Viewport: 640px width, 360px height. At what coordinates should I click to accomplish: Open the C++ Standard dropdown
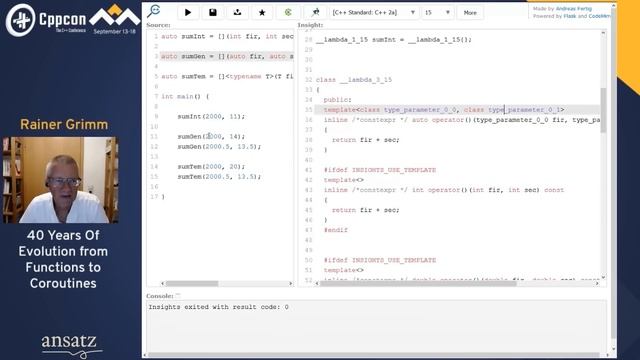click(373, 13)
